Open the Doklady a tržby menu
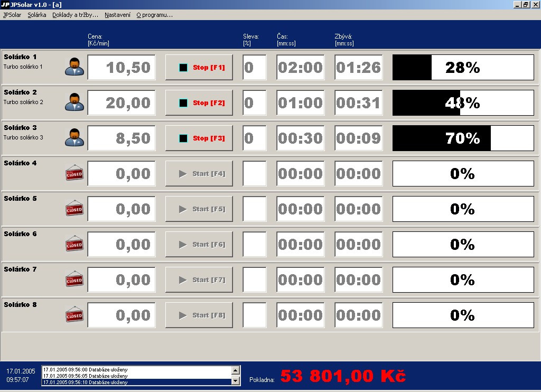The height and width of the screenshot is (392, 541). tap(75, 15)
